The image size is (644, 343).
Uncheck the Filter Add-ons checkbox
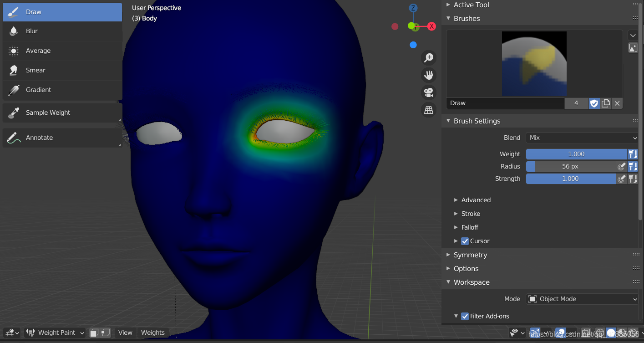pyautogui.click(x=465, y=316)
